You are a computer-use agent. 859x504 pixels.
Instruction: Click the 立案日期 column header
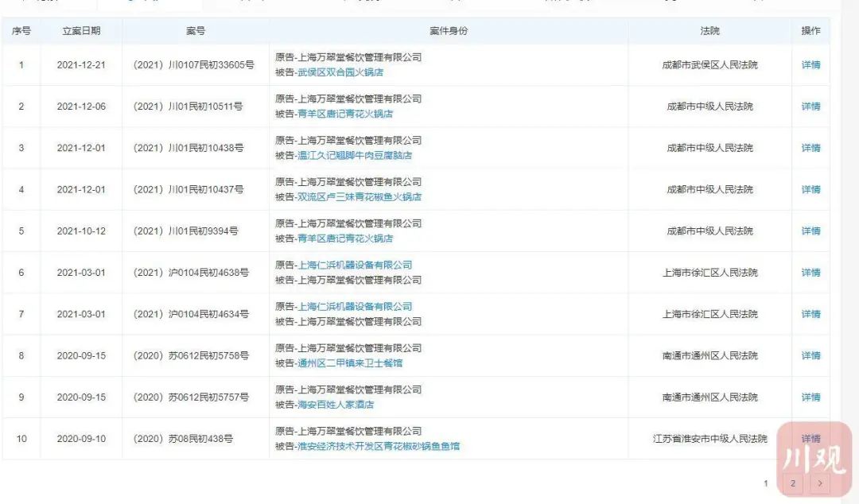coord(81,31)
